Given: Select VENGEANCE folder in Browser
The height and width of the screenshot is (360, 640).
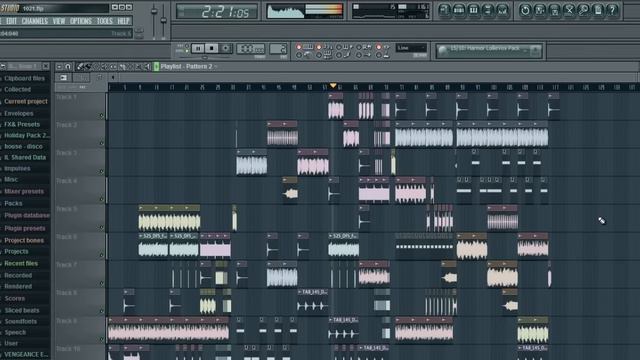Looking at the screenshot, I should (26, 355).
